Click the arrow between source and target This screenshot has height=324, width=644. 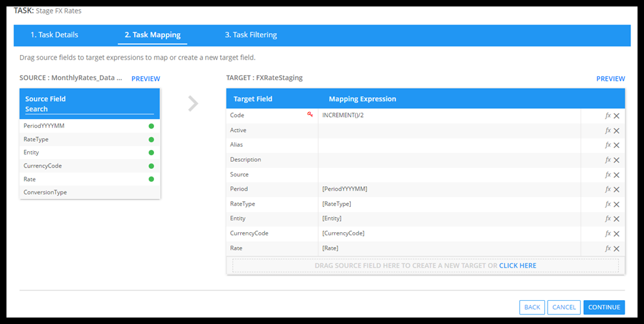coord(193,103)
